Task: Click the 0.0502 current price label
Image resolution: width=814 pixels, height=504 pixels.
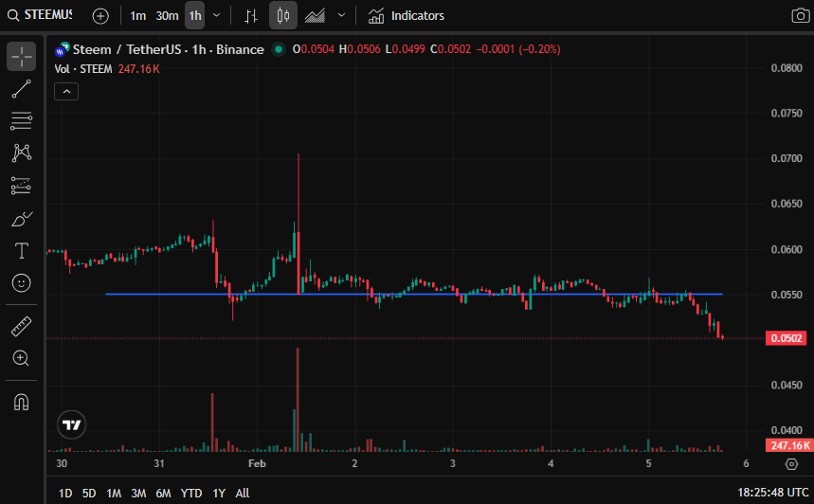Action: pos(786,338)
